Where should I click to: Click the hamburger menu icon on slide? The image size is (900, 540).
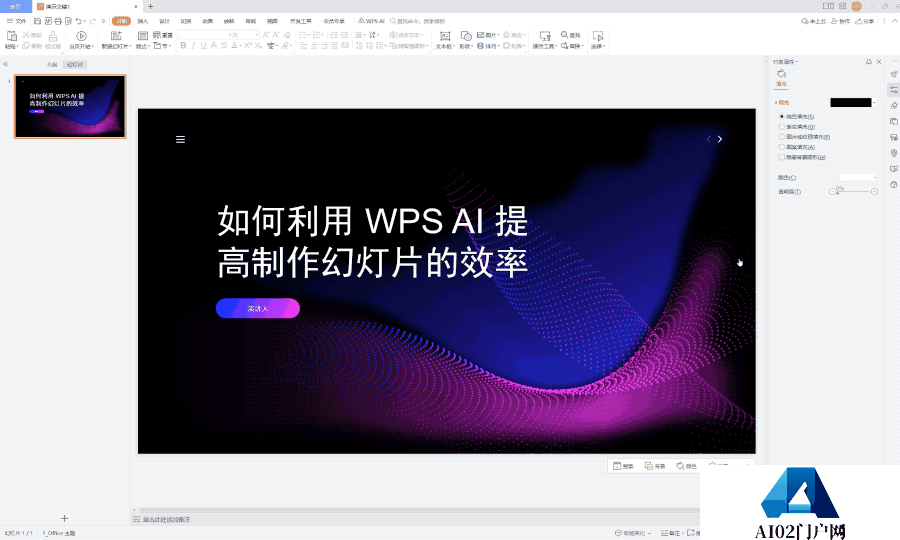click(180, 139)
